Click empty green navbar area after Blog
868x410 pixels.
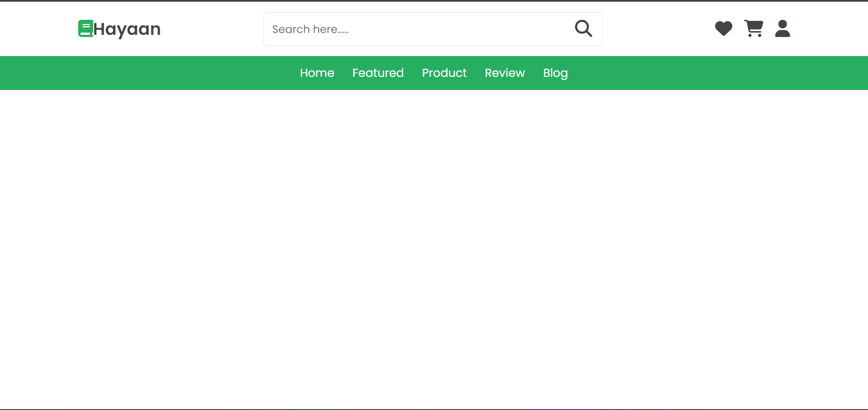719,73
